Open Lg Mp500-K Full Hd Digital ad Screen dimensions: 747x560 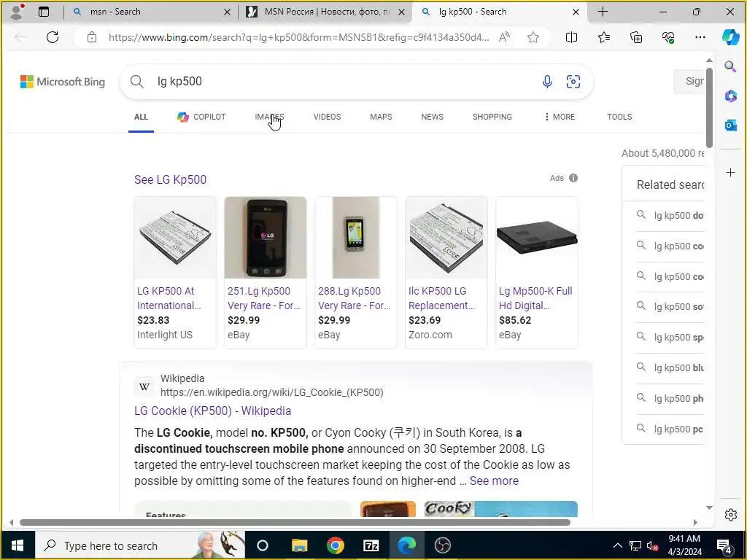(x=535, y=298)
